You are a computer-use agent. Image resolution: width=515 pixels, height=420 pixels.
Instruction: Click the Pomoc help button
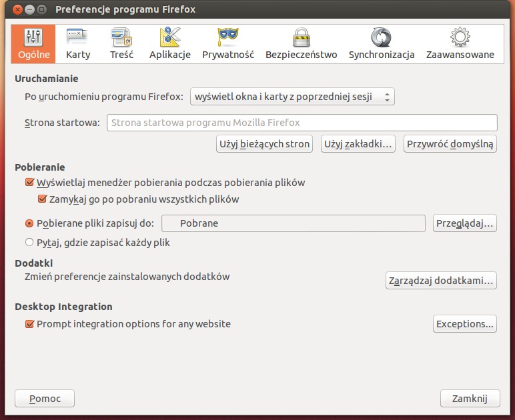point(45,399)
